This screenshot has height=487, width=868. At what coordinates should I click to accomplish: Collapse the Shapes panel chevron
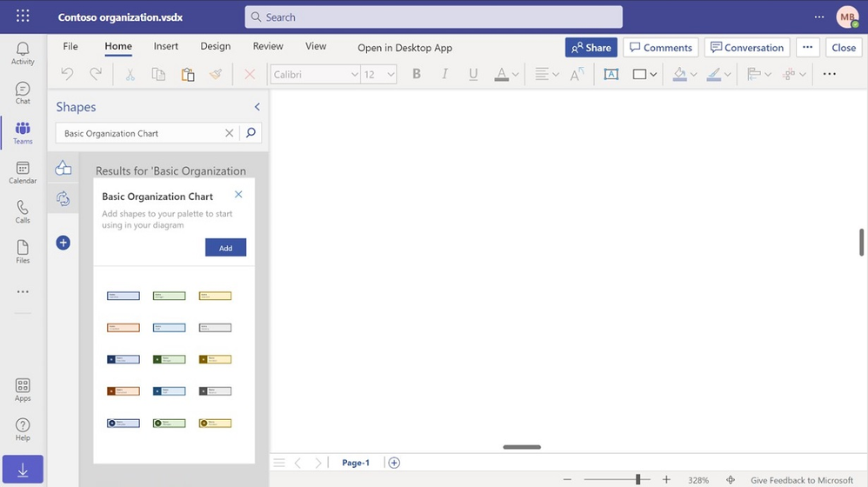coord(257,107)
